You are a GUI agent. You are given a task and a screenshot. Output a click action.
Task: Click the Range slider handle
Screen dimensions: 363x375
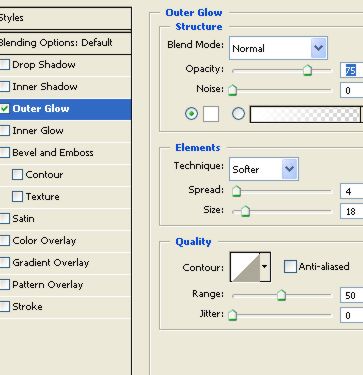point(282,295)
